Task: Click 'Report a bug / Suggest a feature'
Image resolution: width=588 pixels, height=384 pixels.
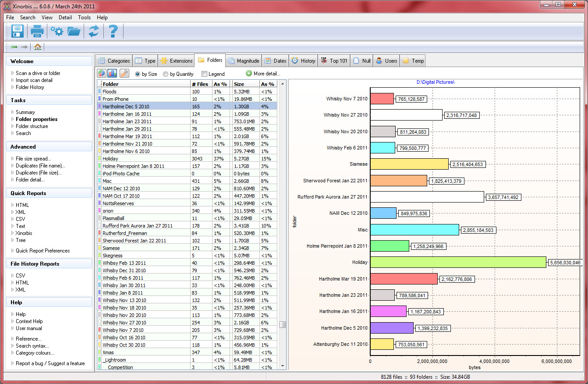Action: 50,363
